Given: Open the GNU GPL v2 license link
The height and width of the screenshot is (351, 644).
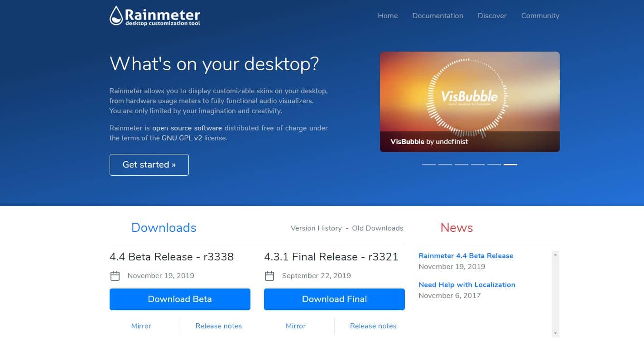Looking at the screenshot, I should point(182,138).
